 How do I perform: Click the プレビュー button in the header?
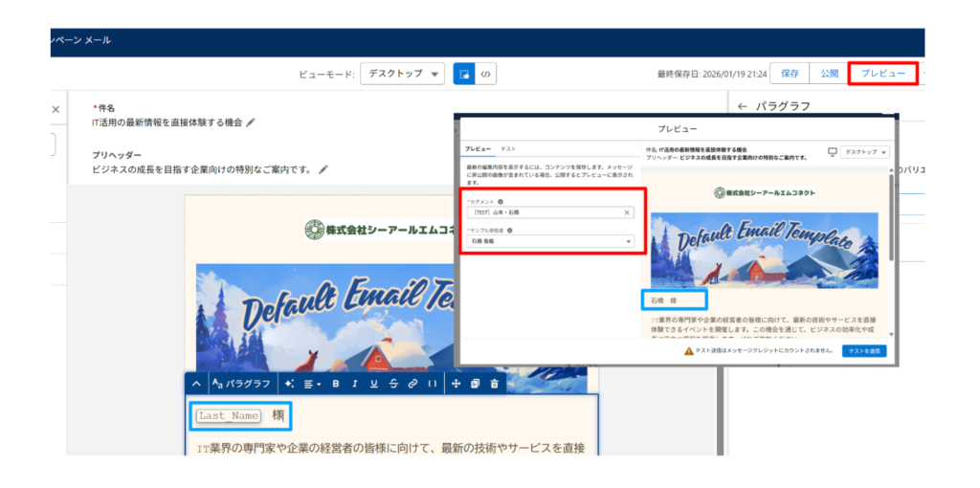pos(883,73)
